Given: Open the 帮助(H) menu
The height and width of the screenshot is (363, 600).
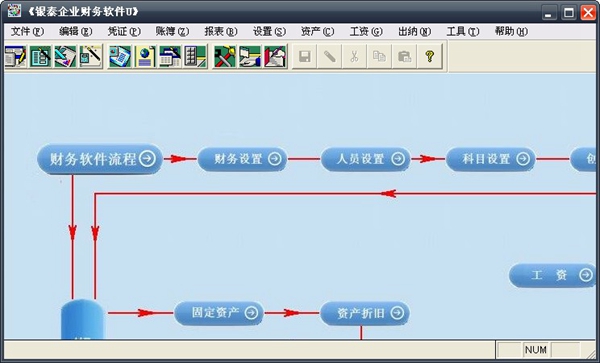Looking at the screenshot, I should pos(511,31).
